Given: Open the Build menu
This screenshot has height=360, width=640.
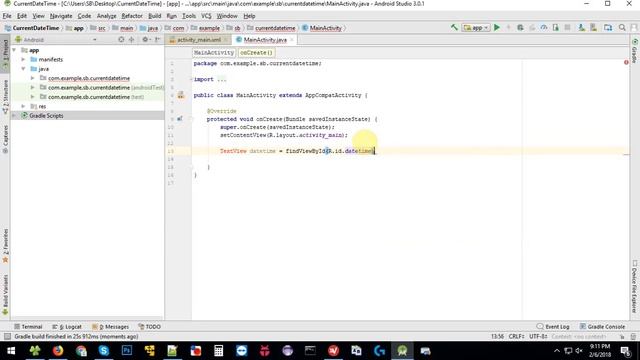Looking at the screenshot, I should click(155, 16).
